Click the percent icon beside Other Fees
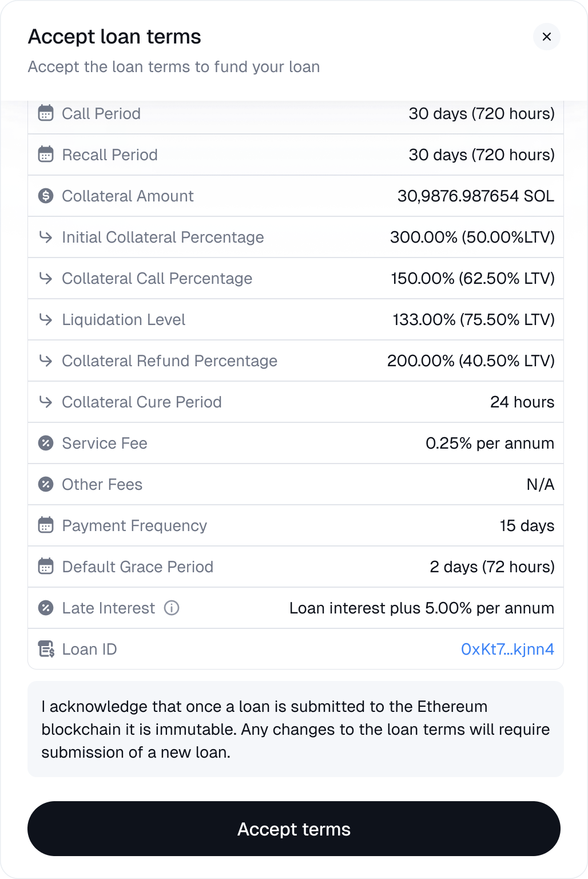Viewport: 588px width, 879px height. click(46, 484)
